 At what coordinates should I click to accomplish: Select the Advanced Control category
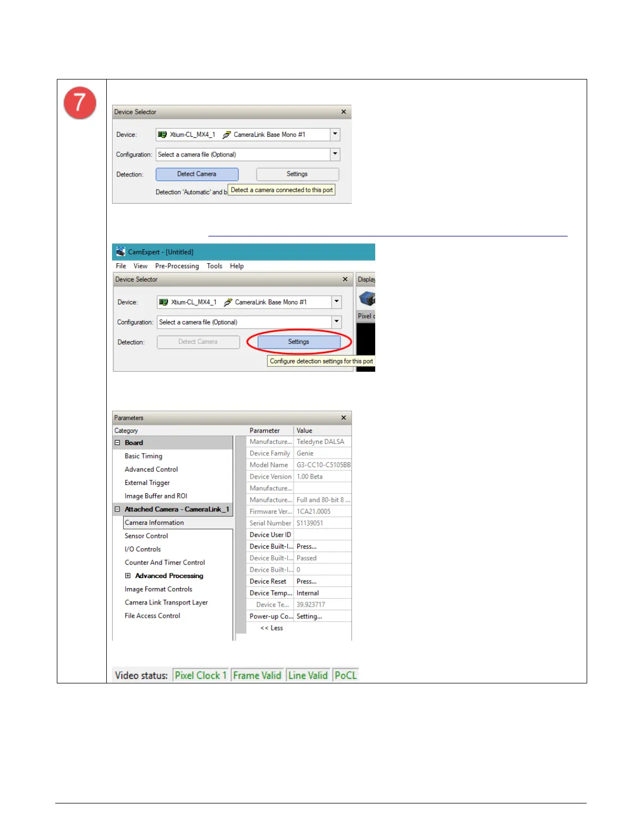151,469
